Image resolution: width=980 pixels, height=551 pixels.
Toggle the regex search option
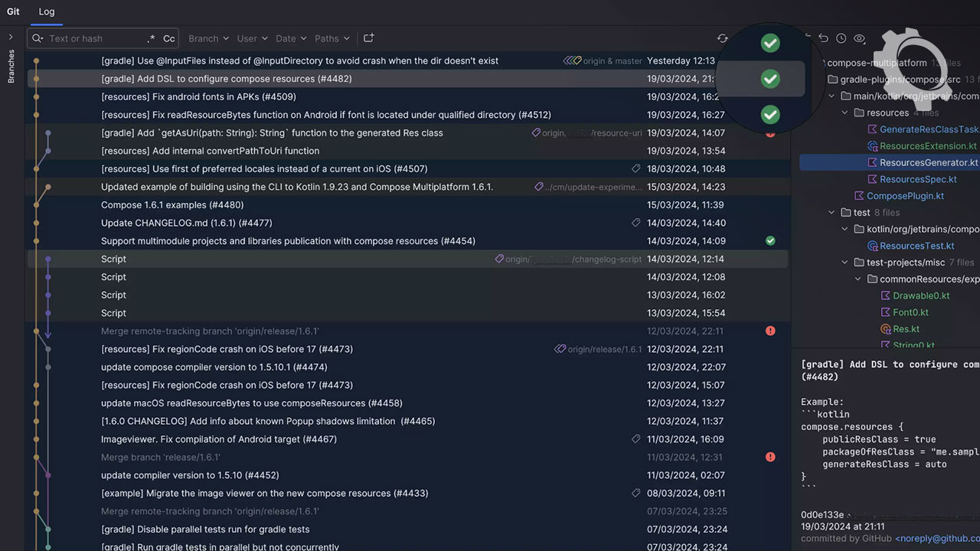pyautogui.click(x=151, y=38)
